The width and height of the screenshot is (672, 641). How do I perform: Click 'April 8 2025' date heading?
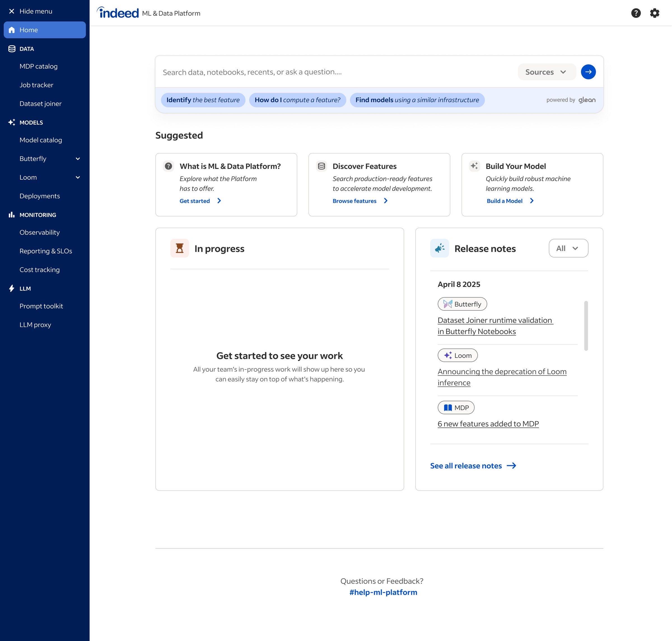pos(459,284)
